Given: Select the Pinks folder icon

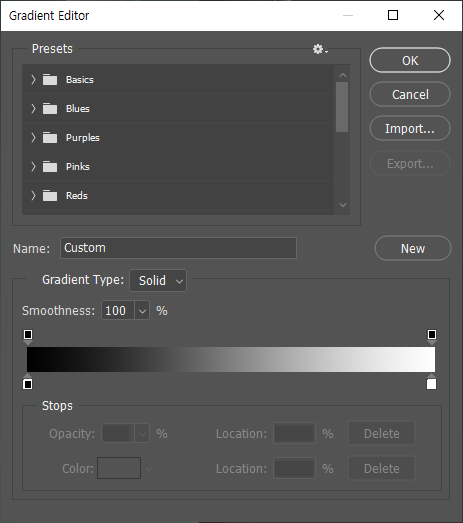Looking at the screenshot, I should pos(50,167).
